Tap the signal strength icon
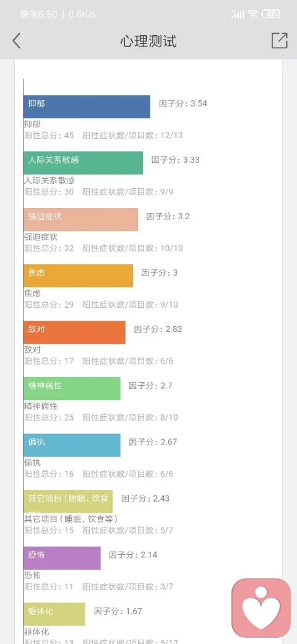 [x=238, y=14]
